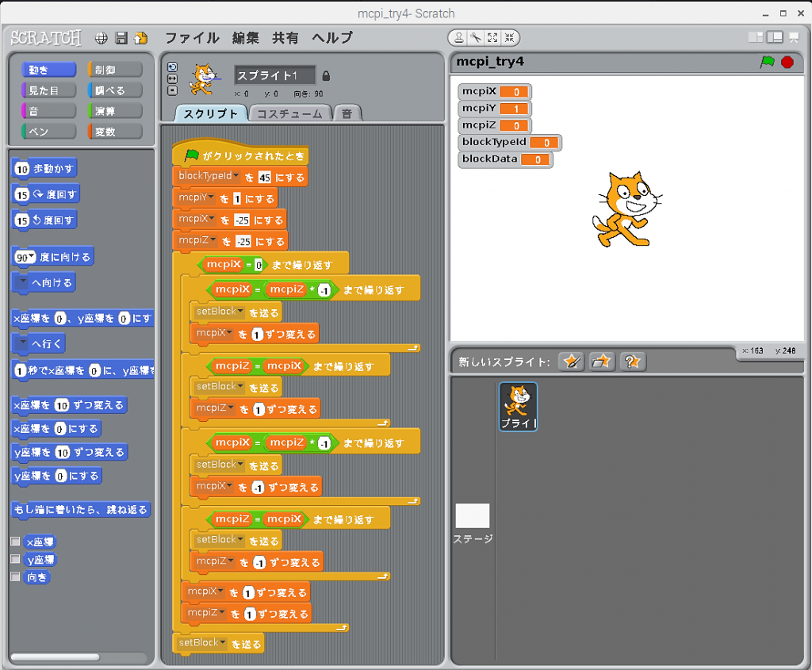Click the blocks palette horizontal scrollbar
Viewport: 812px width, 670px height.
[x=55, y=657]
